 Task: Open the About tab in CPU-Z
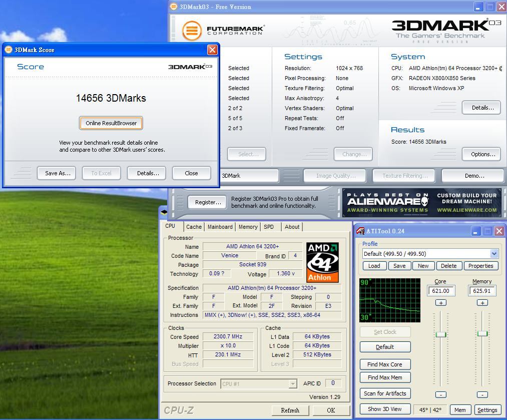[x=292, y=227]
